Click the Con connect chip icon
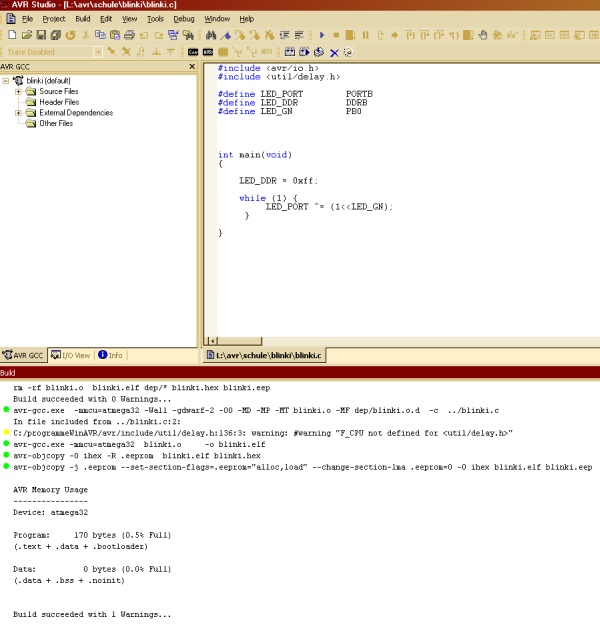Viewport: 600px width, 635px height. [193, 52]
